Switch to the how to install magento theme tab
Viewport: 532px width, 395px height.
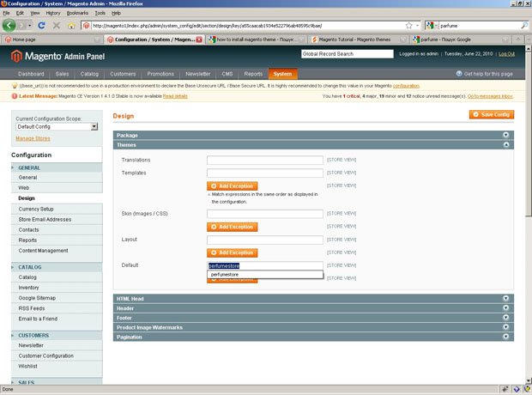point(257,39)
